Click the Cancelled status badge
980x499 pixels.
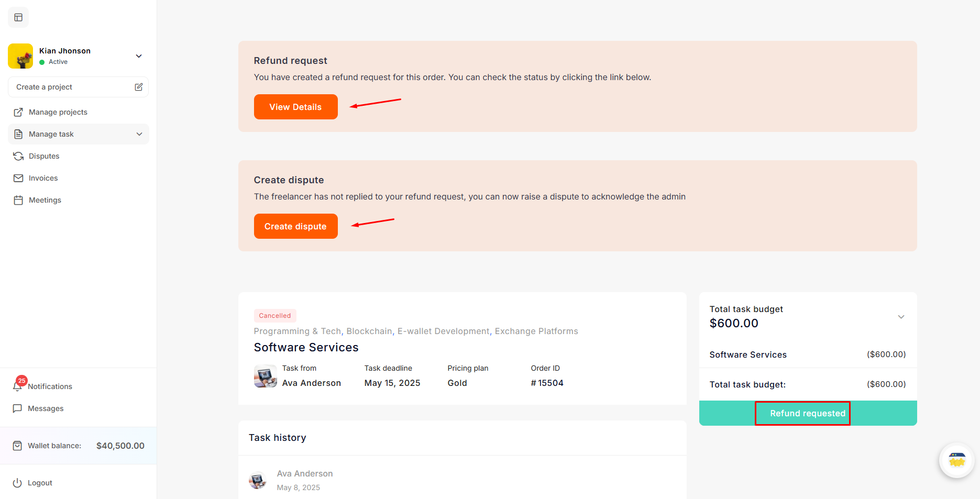[274, 316]
